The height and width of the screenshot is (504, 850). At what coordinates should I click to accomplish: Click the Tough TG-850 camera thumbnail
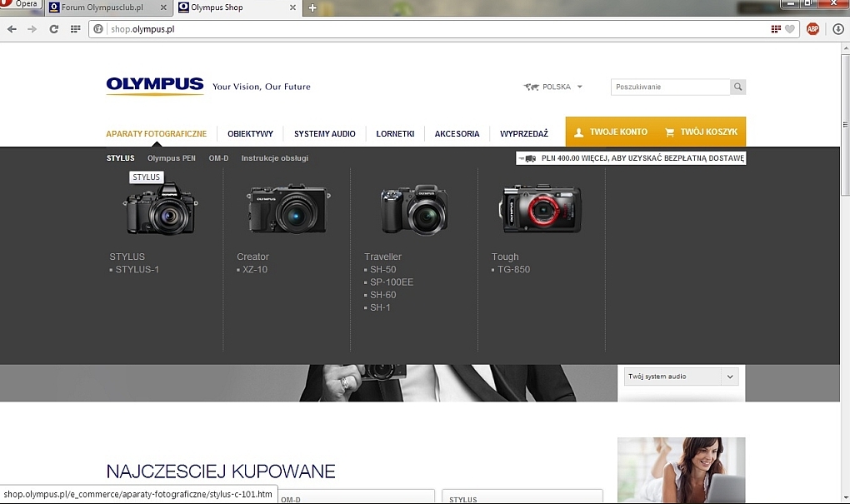click(541, 208)
